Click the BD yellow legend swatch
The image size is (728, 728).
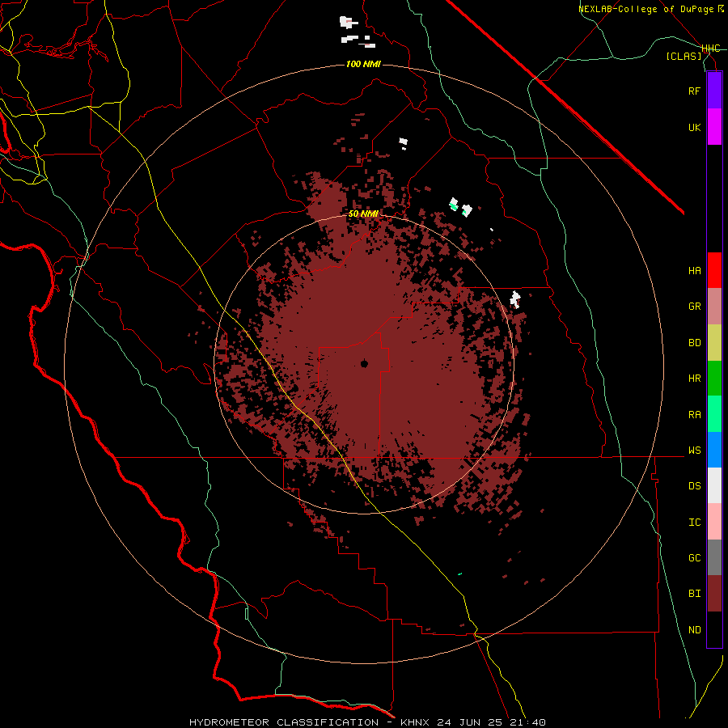(x=714, y=343)
